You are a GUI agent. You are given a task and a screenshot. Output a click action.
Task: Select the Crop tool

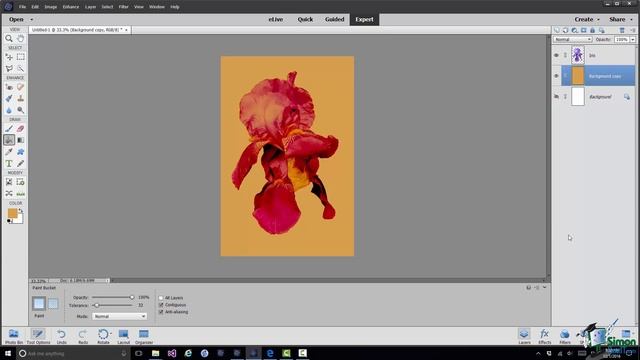click(x=9, y=182)
